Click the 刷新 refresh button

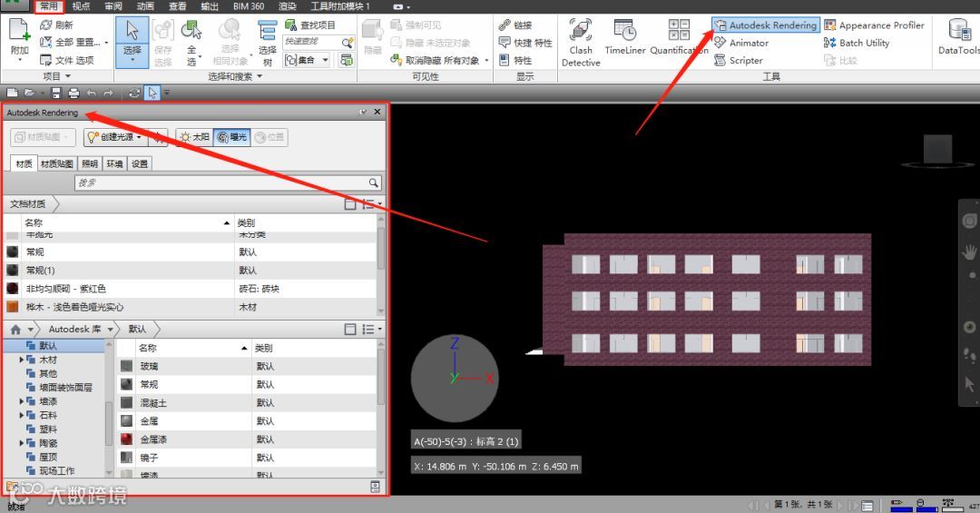56,25
